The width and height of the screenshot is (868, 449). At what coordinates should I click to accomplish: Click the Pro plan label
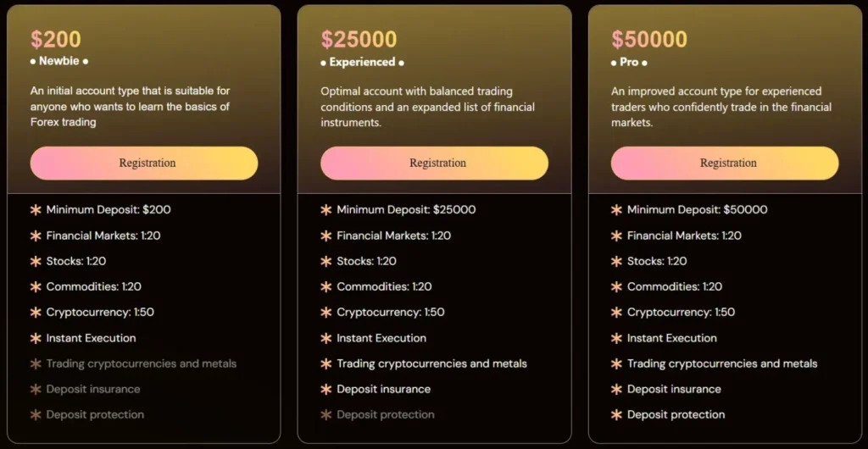coord(629,62)
